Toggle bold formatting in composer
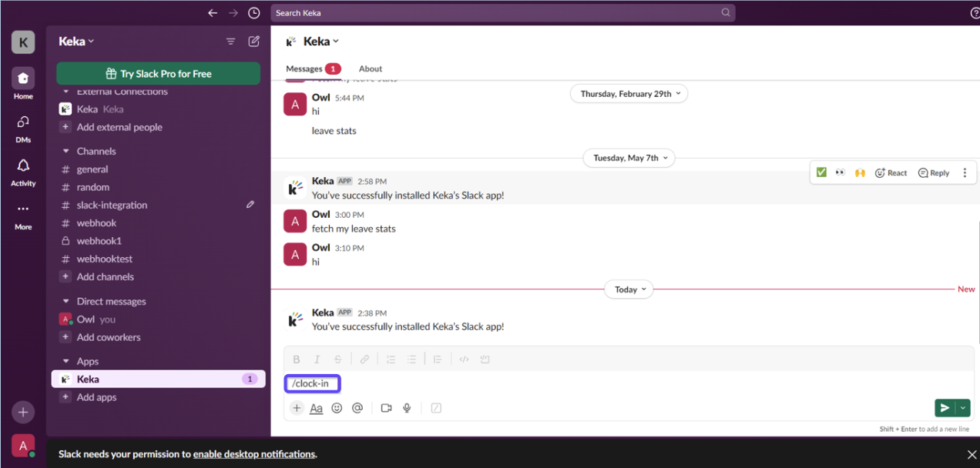980x468 pixels. 297,359
